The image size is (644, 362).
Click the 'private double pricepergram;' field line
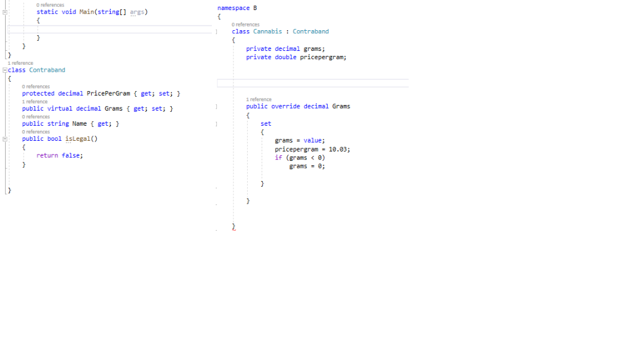(296, 57)
